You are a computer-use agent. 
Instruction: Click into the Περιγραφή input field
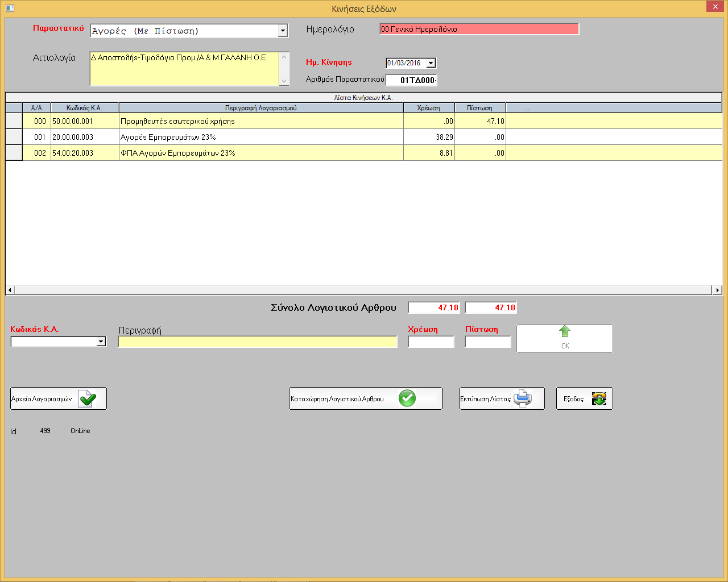[258, 342]
